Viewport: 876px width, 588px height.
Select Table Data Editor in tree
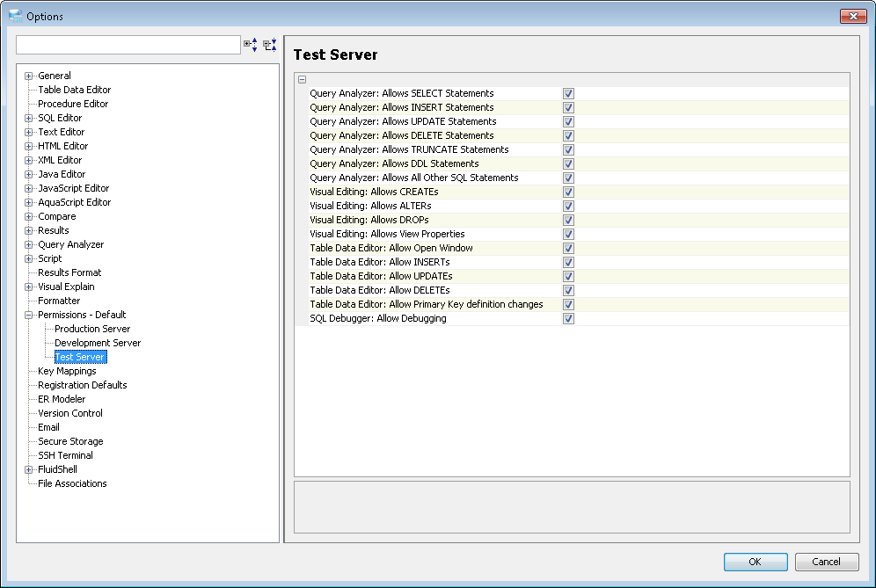click(x=74, y=90)
